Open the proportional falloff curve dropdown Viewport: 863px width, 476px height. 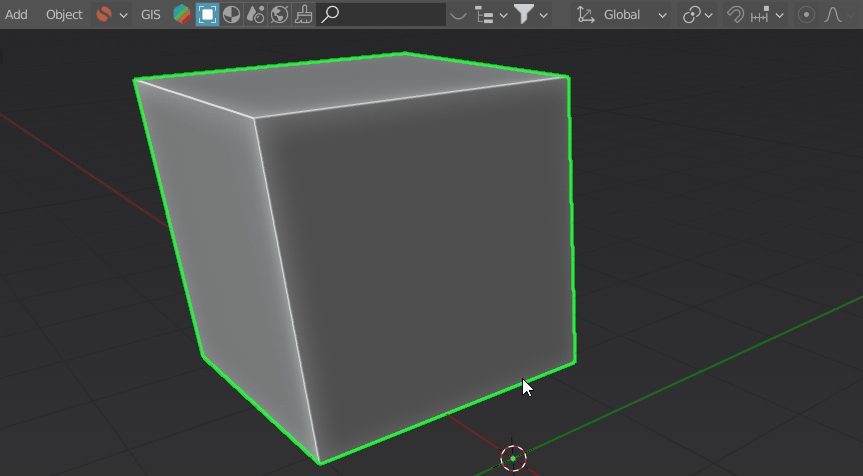point(837,15)
